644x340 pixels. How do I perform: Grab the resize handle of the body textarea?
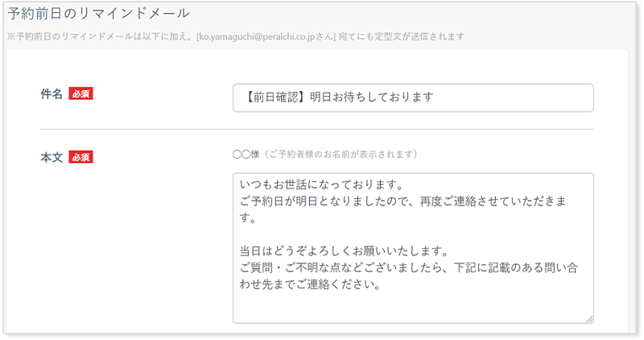pos(588,319)
